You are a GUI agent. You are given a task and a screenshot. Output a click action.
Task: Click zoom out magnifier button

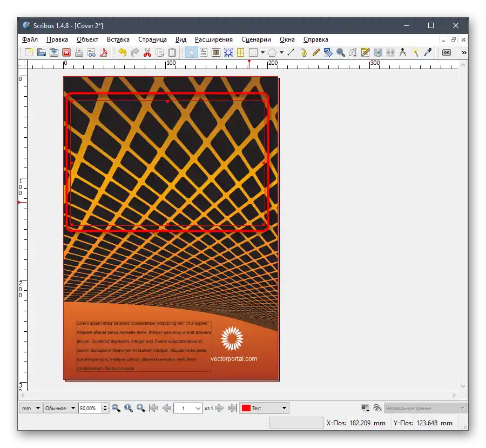coord(116,408)
